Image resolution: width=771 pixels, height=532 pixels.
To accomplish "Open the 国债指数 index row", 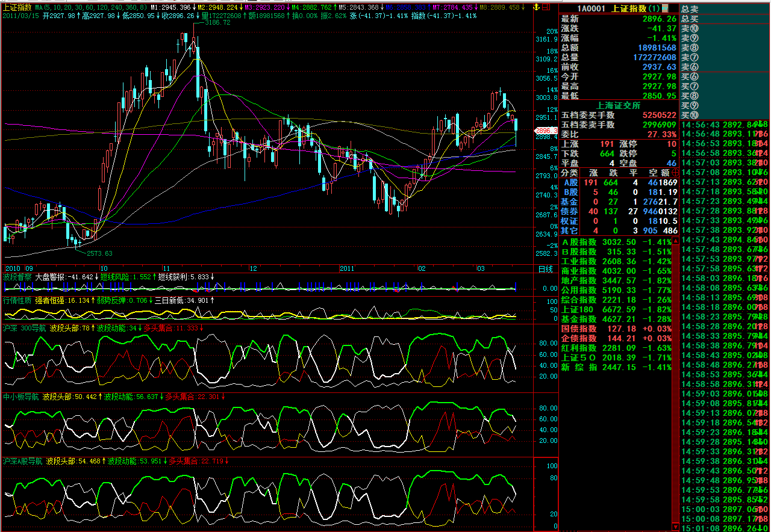I will [x=579, y=329].
